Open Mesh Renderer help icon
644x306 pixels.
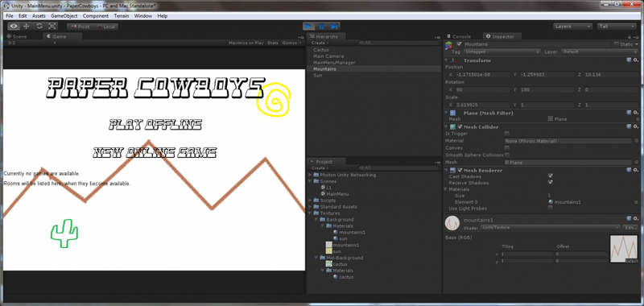click(x=629, y=170)
